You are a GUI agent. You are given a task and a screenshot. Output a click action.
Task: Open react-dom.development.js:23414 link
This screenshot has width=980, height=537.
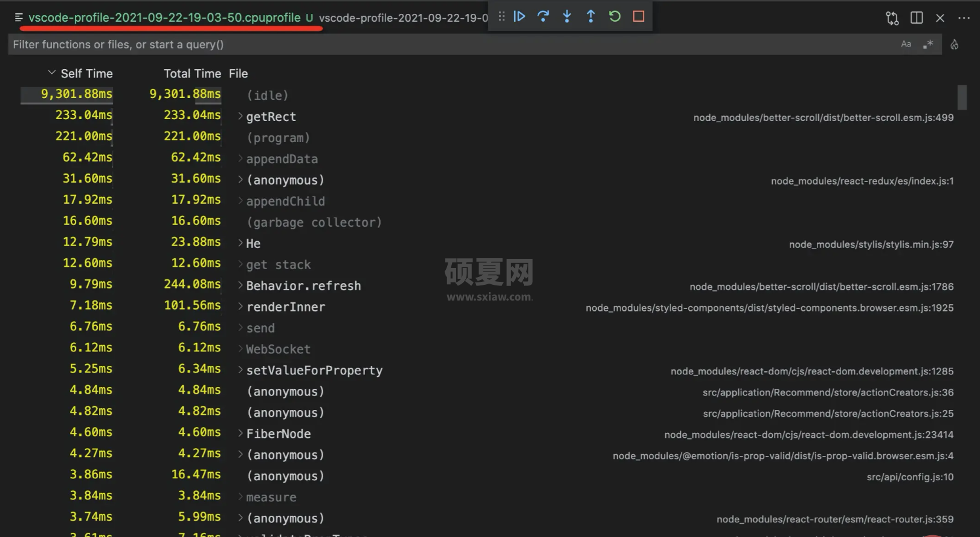[809, 435]
